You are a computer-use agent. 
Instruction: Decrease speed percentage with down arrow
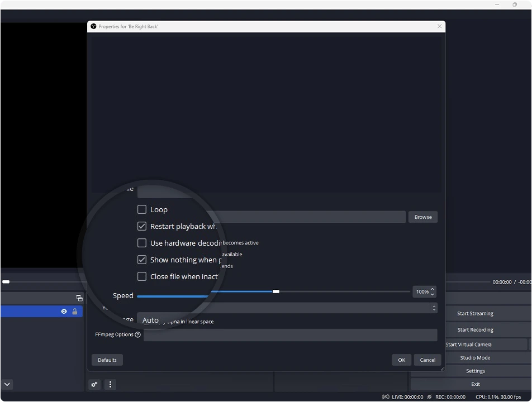point(433,294)
